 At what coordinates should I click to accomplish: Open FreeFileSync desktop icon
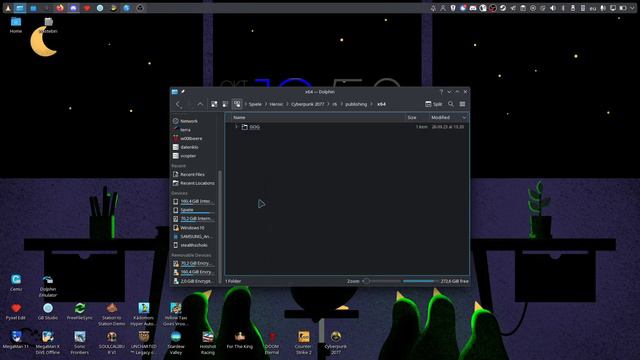pos(80,311)
